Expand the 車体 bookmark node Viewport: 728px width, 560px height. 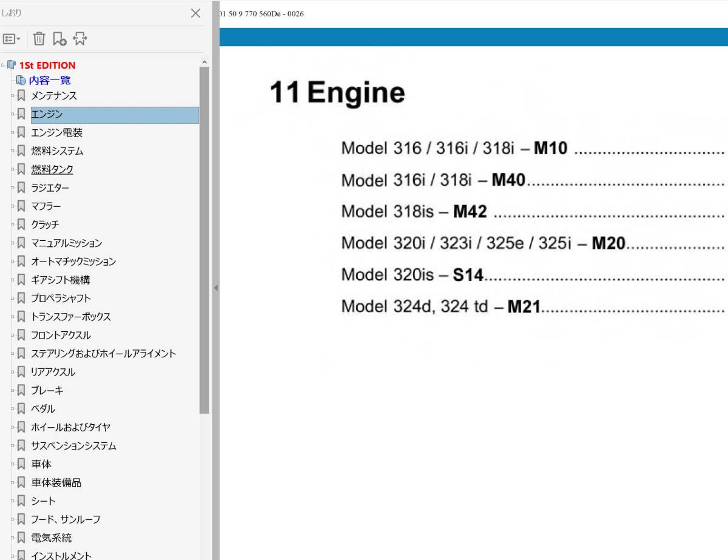click(x=12, y=464)
